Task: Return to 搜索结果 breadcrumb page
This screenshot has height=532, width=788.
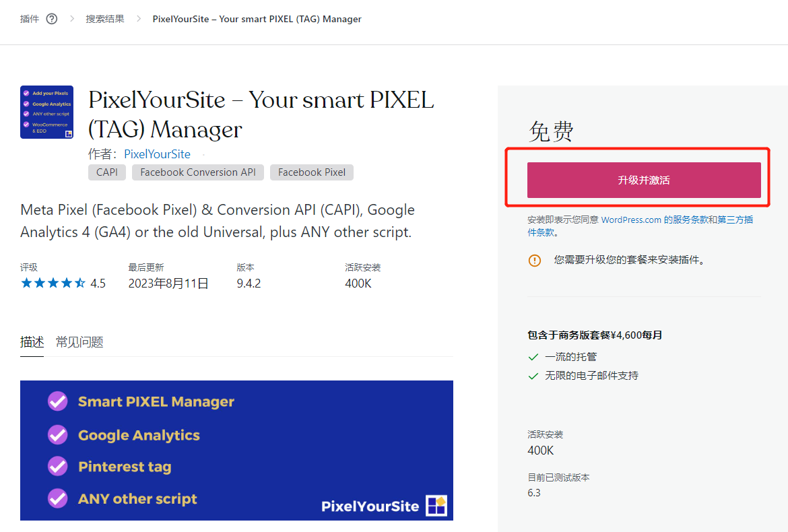Action: pos(105,19)
